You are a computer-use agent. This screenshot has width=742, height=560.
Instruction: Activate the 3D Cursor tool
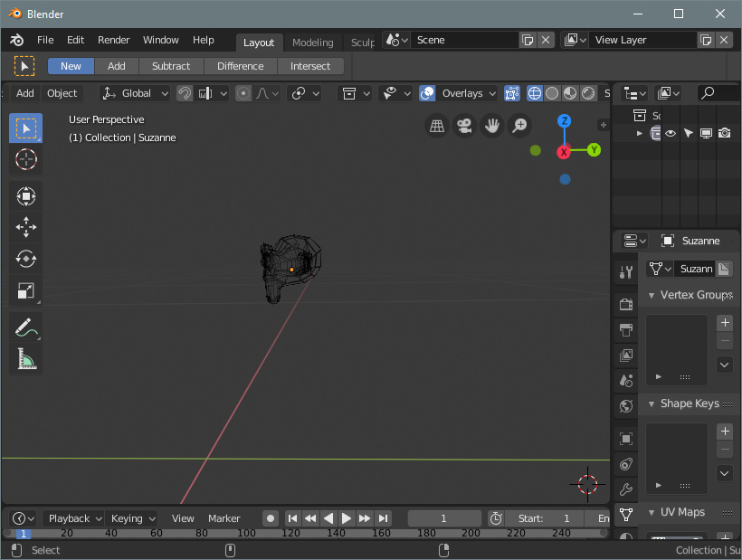(x=25, y=159)
